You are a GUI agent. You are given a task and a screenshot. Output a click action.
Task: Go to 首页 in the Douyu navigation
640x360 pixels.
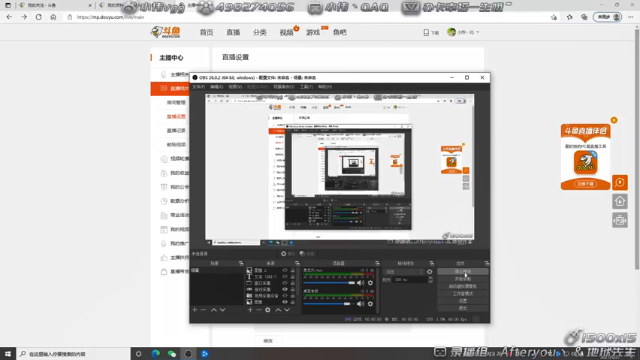click(x=207, y=32)
